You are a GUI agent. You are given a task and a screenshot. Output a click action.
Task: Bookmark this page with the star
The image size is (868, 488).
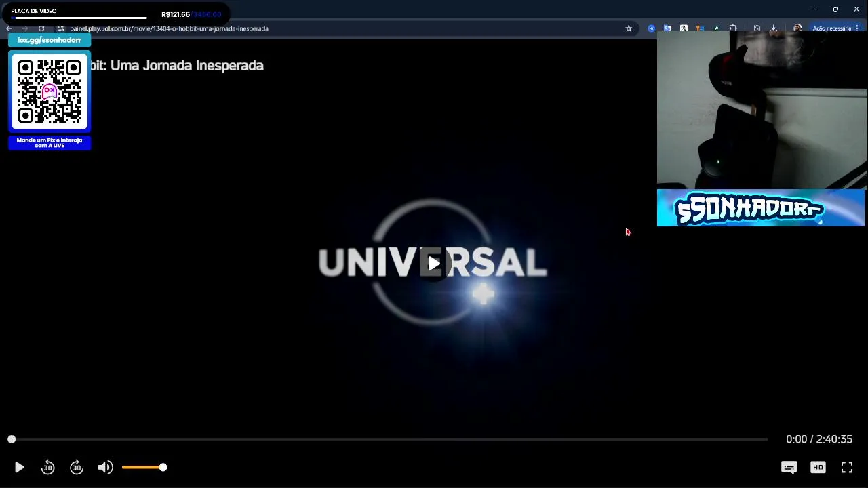[629, 28]
